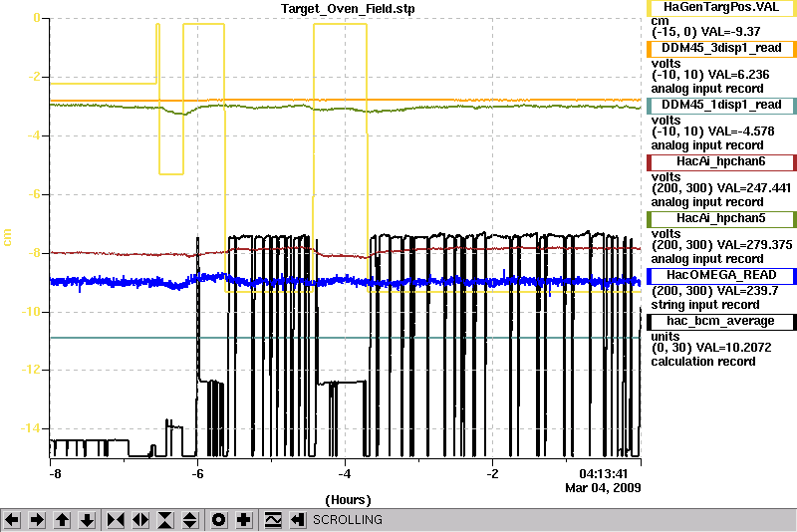Click the -8 hours tick label
The width and height of the screenshot is (797, 532).
[x=55, y=474]
